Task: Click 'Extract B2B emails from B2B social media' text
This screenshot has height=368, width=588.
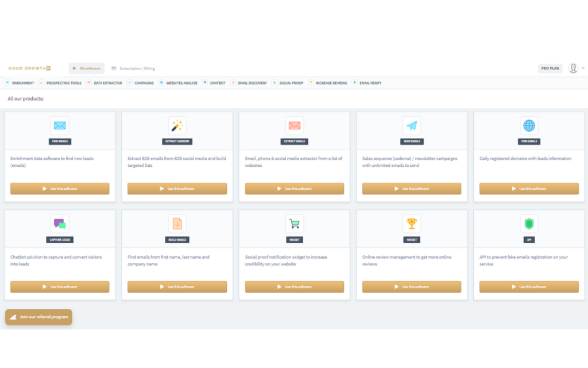Action: coord(177,162)
